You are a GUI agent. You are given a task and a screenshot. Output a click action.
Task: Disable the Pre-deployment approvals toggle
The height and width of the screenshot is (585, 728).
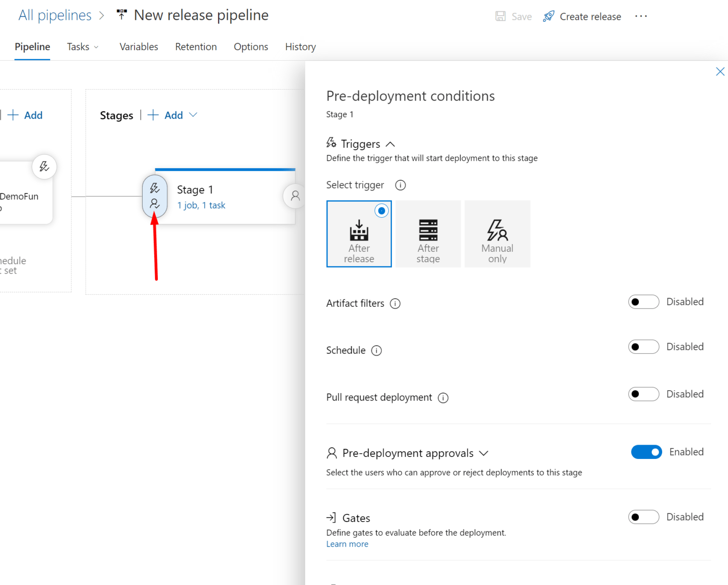(646, 452)
